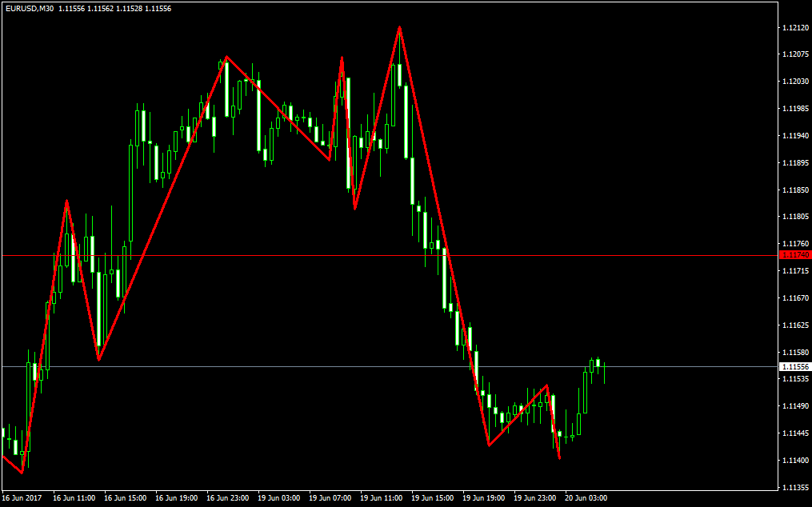Screen dimensions: 812x507
Task: Click the 1.12120 label on price axis
Action: 794,28
